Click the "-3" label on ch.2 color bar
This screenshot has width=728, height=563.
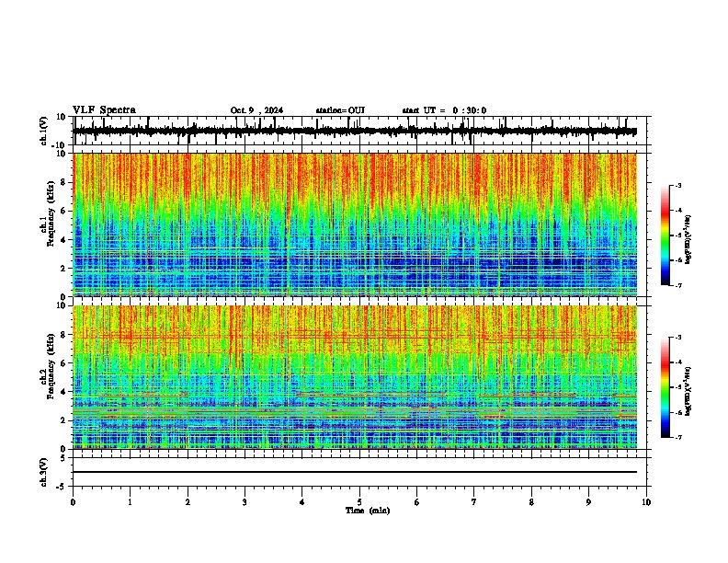[x=677, y=338]
